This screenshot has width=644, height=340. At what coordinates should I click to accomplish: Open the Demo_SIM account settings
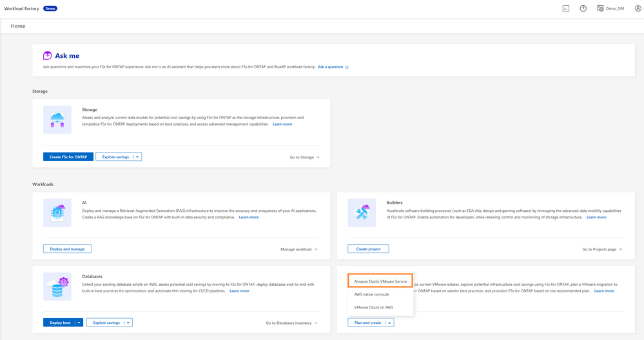pos(610,8)
